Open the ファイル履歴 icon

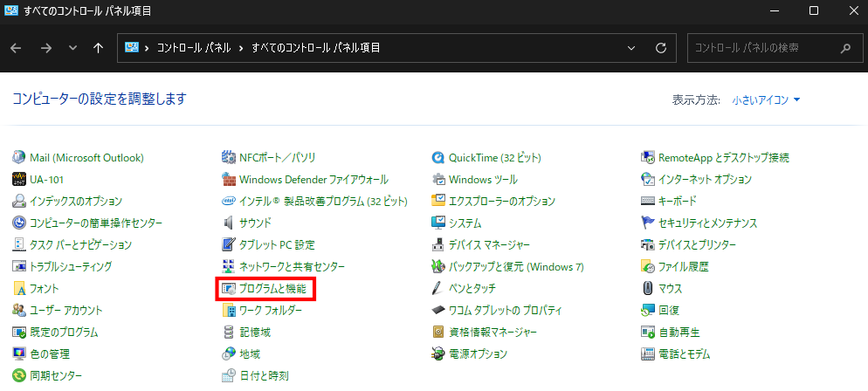click(x=648, y=266)
